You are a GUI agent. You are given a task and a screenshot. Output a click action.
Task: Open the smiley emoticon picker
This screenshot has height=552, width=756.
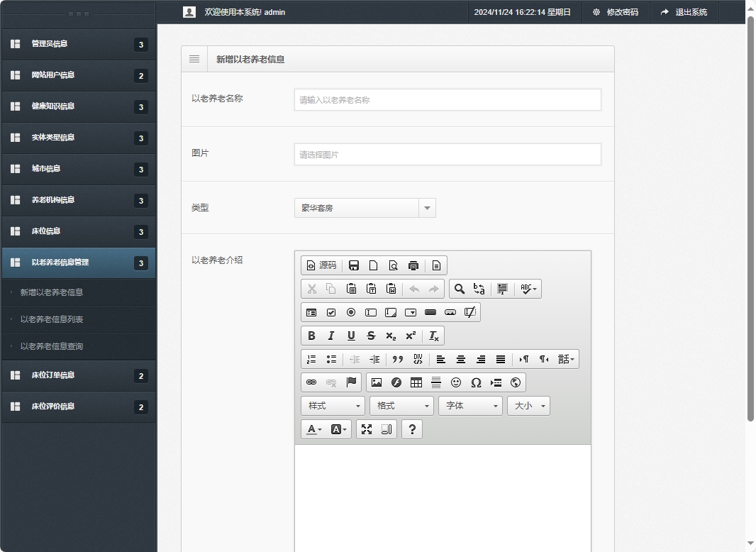click(456, 382)
